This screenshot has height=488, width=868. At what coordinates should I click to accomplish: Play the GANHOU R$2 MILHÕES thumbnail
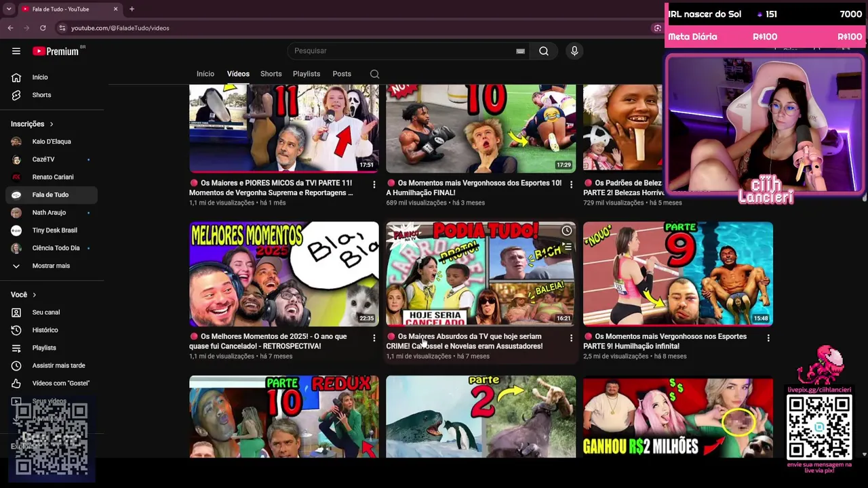click(x=678, y=417)
